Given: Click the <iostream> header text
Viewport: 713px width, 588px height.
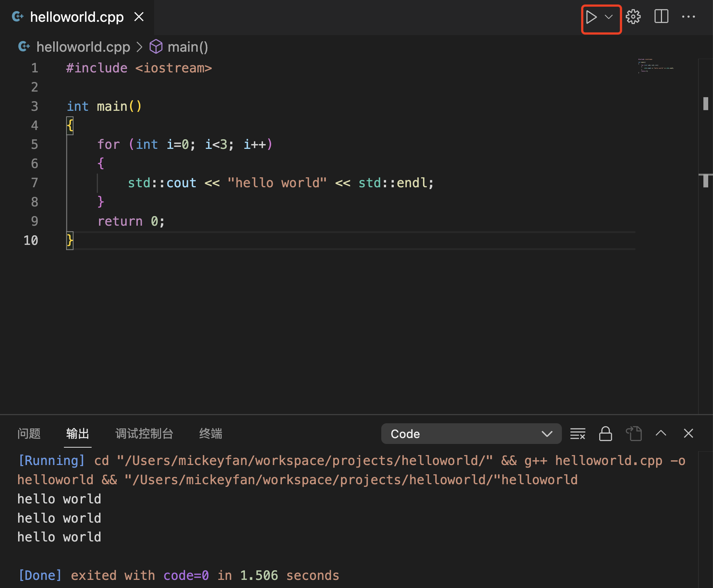Looking at the screenshot, I should [x=174, y=68].
